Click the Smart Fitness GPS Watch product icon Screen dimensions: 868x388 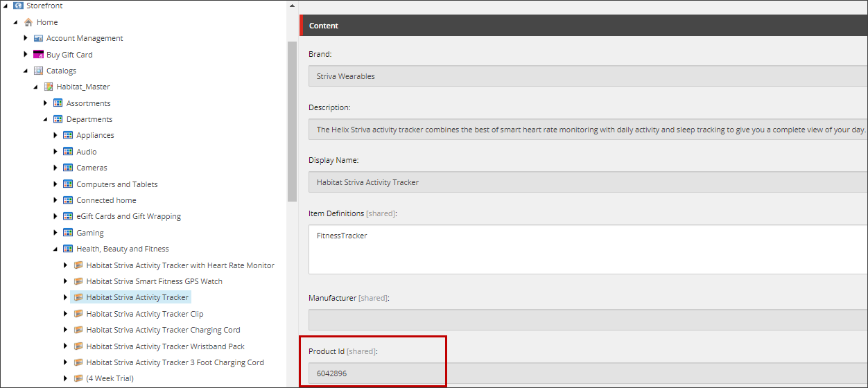pos(78,281)
